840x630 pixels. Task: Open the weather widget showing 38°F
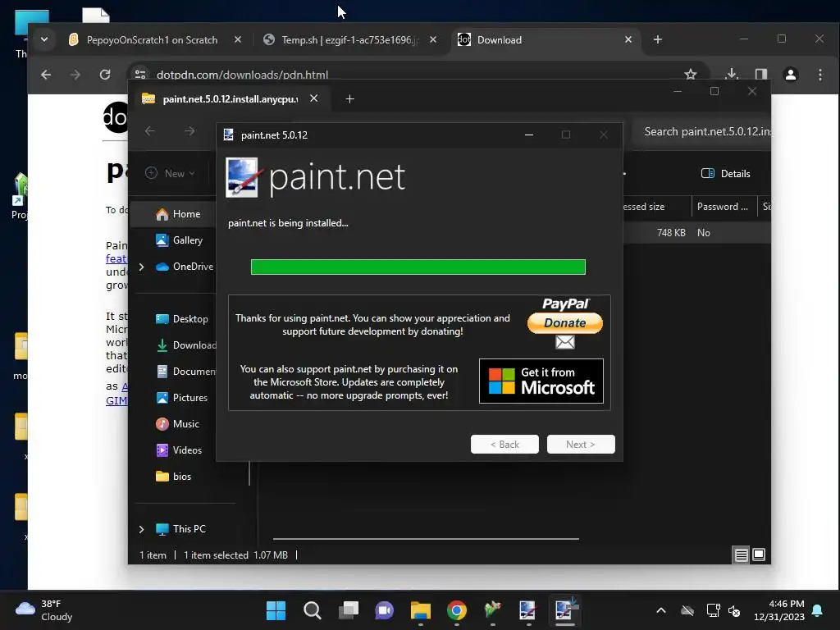tap(44, 610)
